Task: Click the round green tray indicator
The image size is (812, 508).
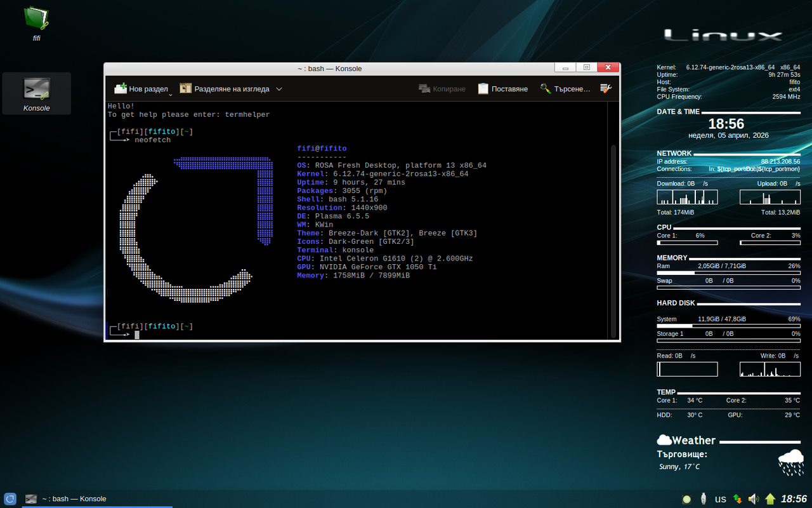Action: coord(686,500)
